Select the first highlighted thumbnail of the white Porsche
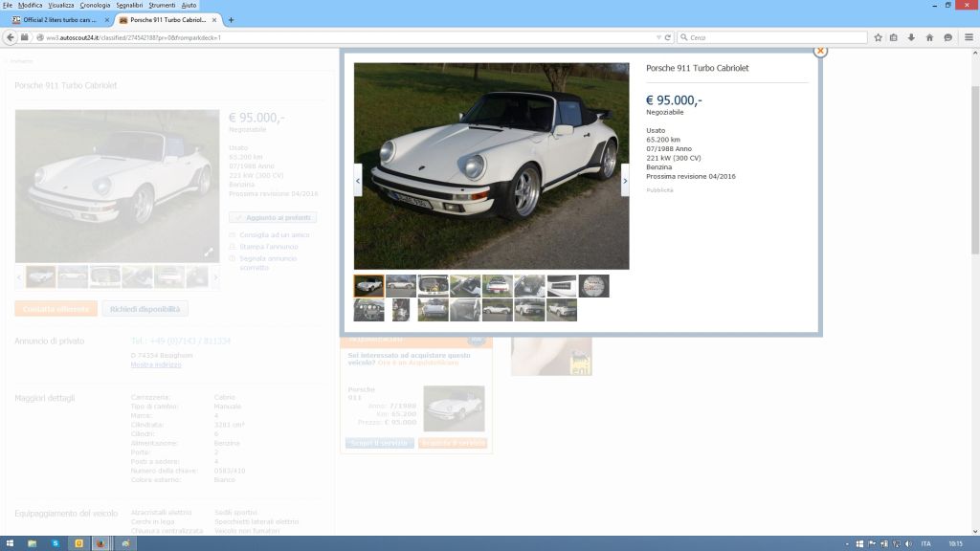This screenshot has height=551, width=980. [x=368, y=286]
